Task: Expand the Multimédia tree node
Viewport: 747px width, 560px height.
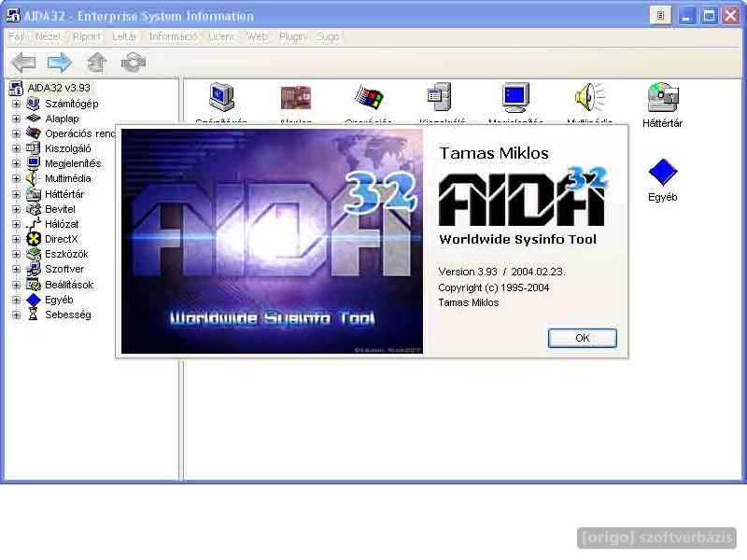Action: click(x=16, y=179)
